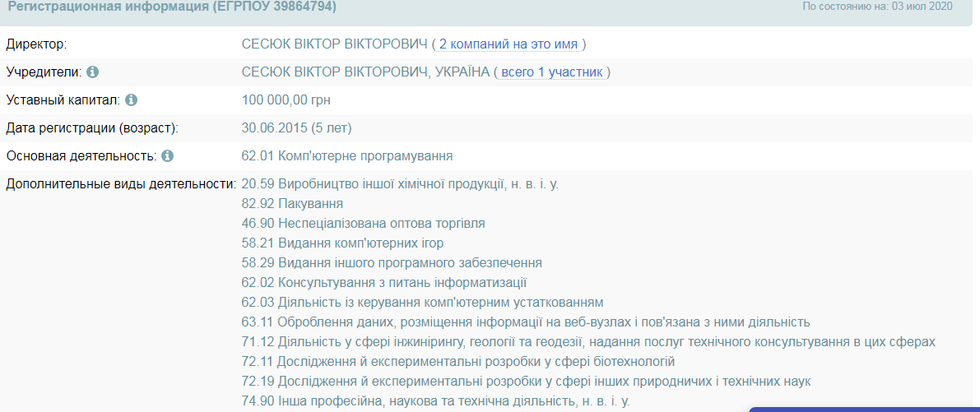The width and height of the screenshot is (980, 412).
Task: Click activity 62.02 Консультування з питань інформатизації
Action: tap(385, 282)
